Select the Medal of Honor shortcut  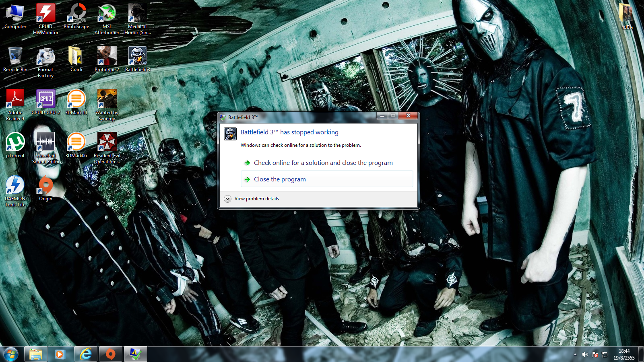pyautogui.click(x=137, y=19)
